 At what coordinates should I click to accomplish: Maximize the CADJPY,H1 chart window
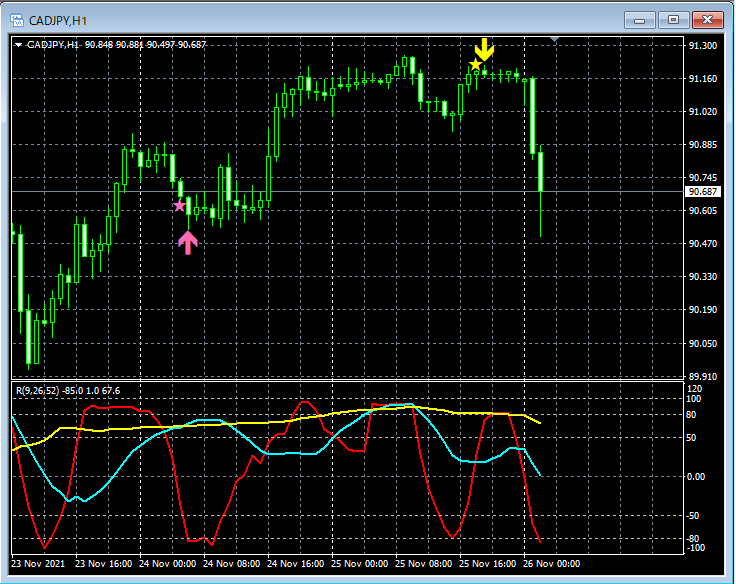[674, 20]
